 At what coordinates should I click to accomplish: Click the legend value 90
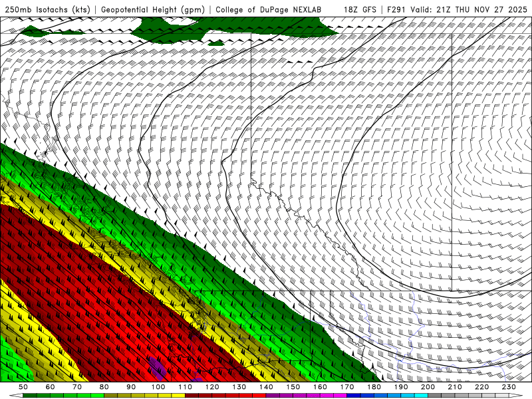point(131,387)
